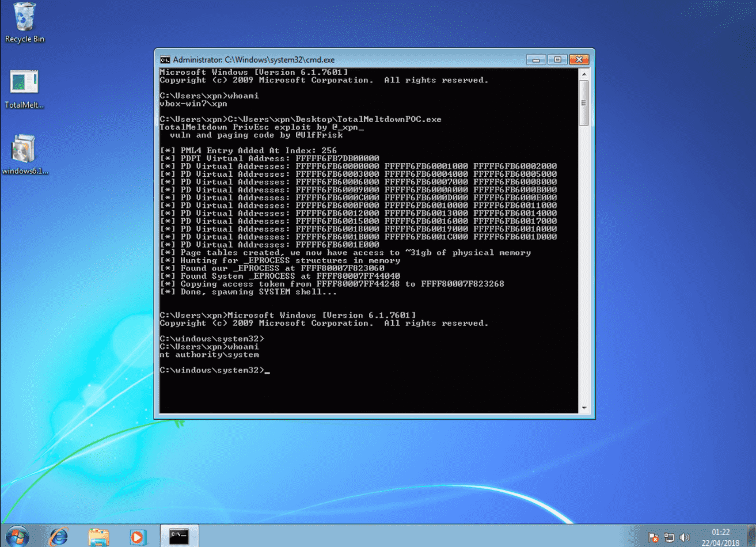Screen dimensions: 756x547
Task: Open the network status tray icon
Action: pos(668,538)
